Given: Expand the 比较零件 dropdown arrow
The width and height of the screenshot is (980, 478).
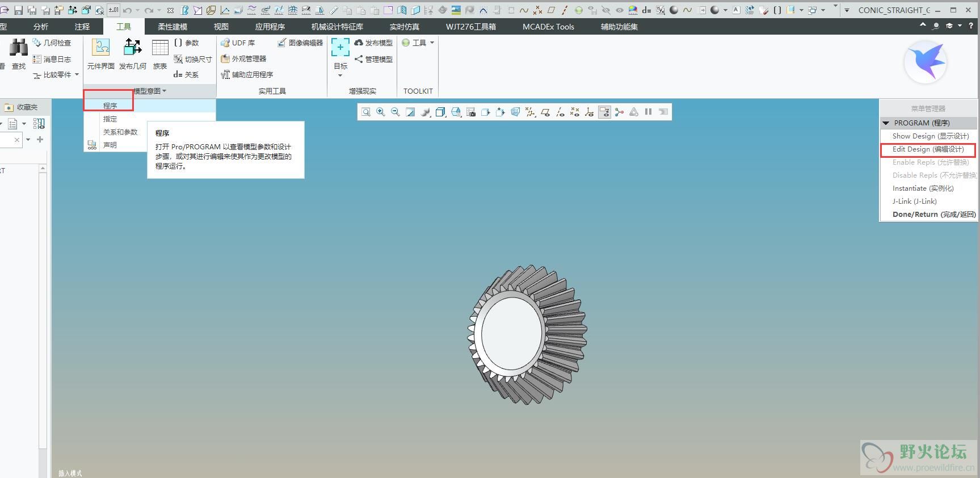Looking at the screenshot, I should (x=77, y=75).
